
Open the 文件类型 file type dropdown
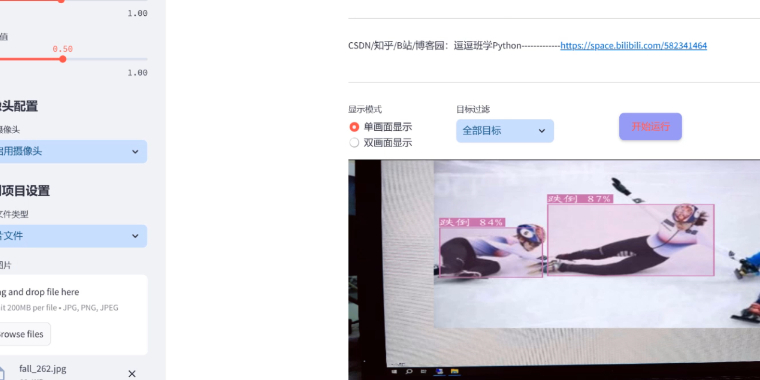click(73, 236)
